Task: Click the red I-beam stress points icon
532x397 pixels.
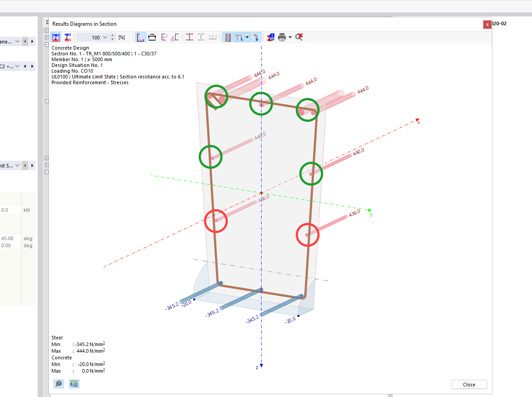Action: [190, 37]
